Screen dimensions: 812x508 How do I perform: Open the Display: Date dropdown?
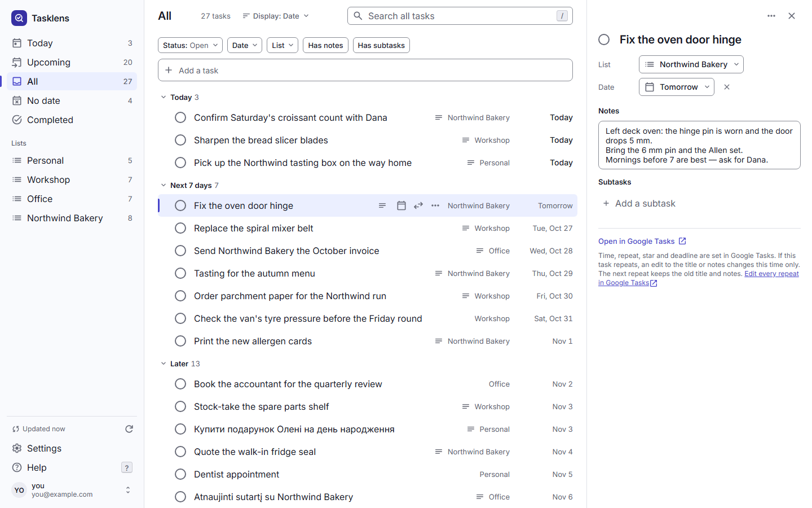pos(276,16)
